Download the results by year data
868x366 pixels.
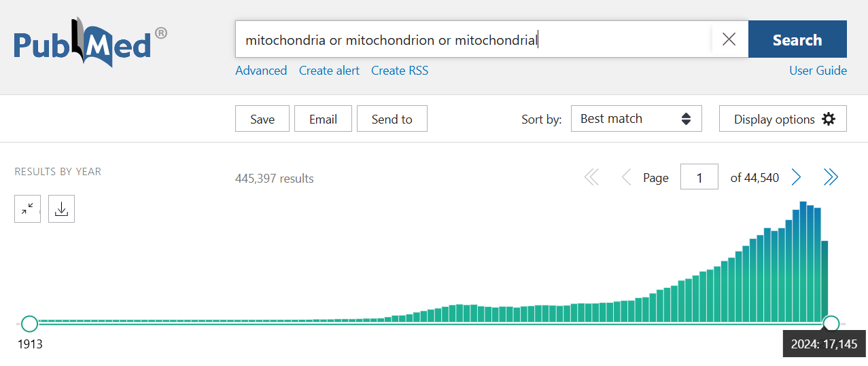pos(61,209)
